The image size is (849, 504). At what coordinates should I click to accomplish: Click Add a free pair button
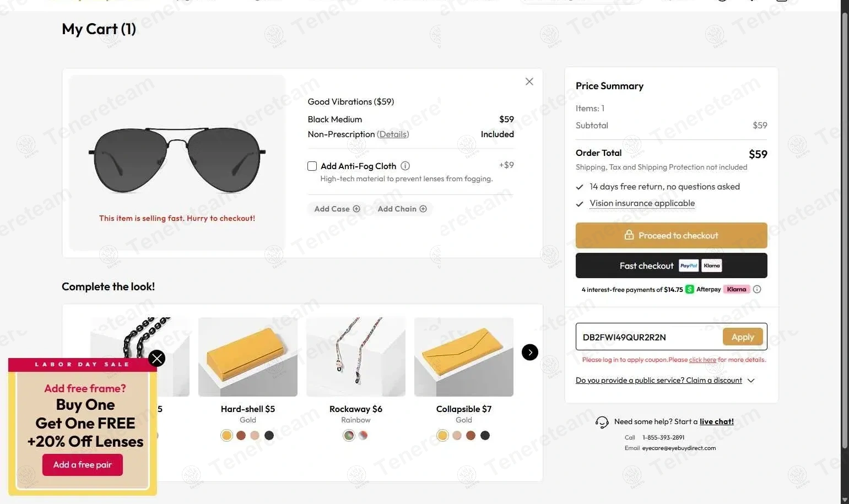(x=83, y=465)
